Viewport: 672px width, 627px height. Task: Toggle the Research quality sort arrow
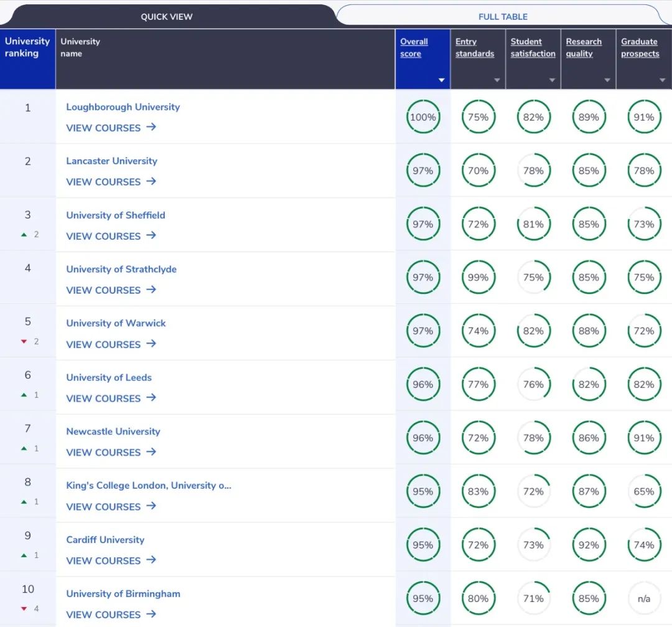click(x=607, y=80)
